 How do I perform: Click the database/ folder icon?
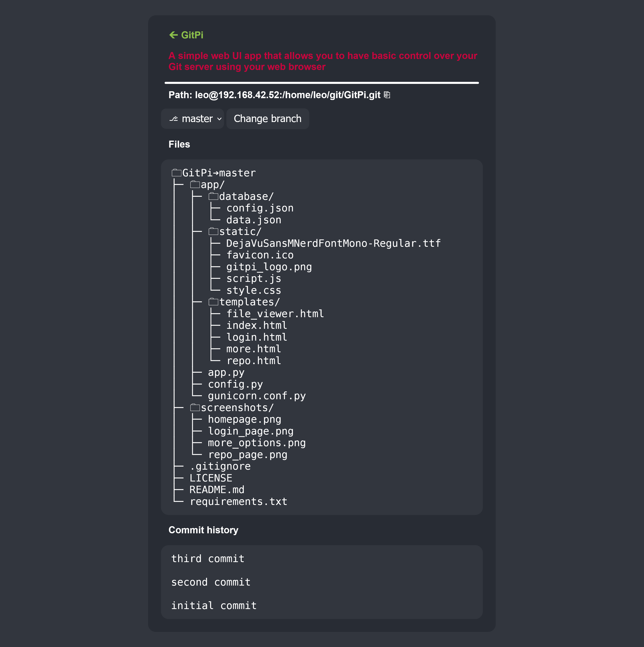[x=213, y=196]
